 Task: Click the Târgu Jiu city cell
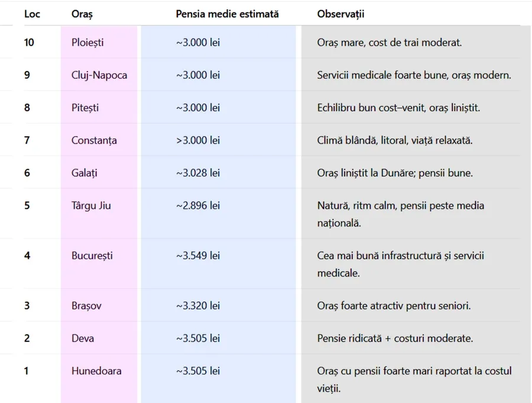91,205
